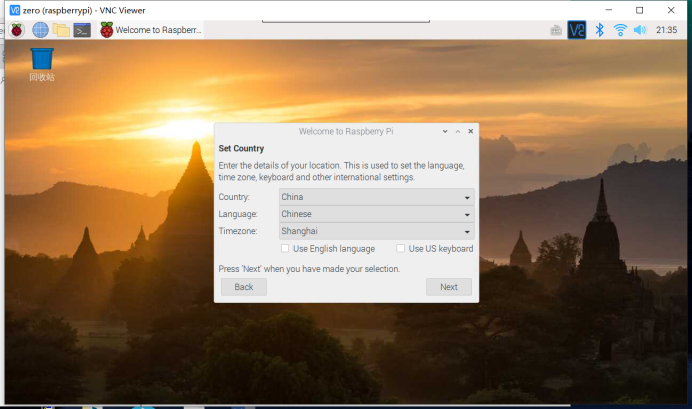Open the Language dropdown showing Chinese

pos(376,214)
